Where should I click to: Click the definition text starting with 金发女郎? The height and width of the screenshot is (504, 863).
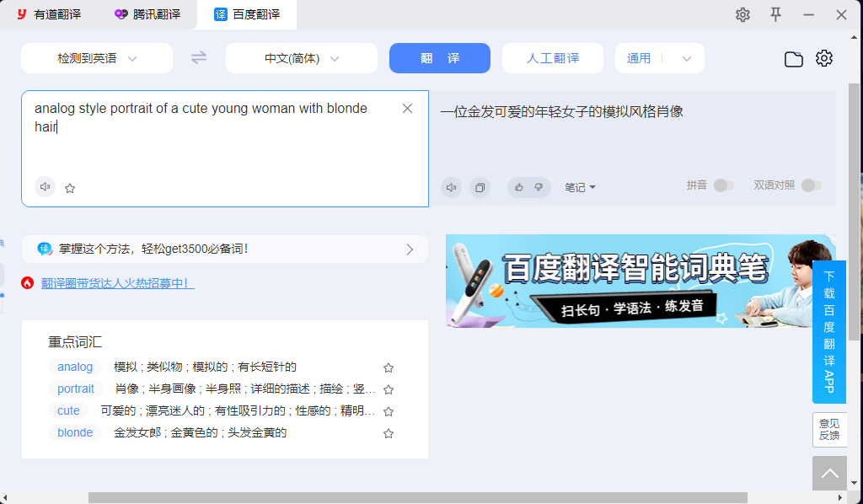pyautogui.click(x=201, y=433)
